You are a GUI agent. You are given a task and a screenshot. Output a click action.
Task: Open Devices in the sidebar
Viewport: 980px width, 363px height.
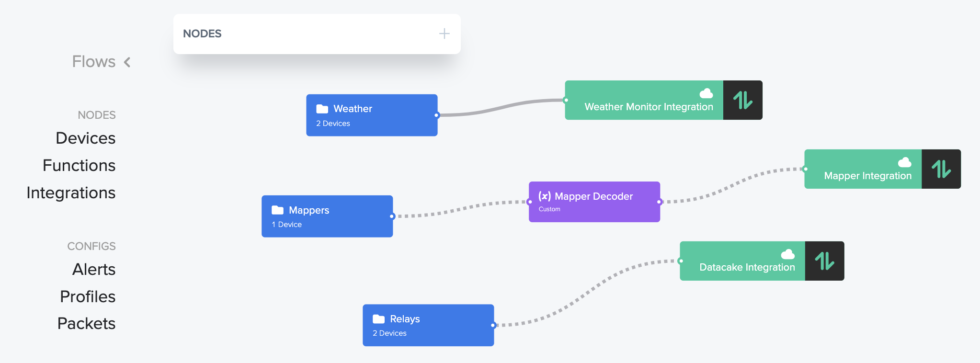(x=86, y=138)
